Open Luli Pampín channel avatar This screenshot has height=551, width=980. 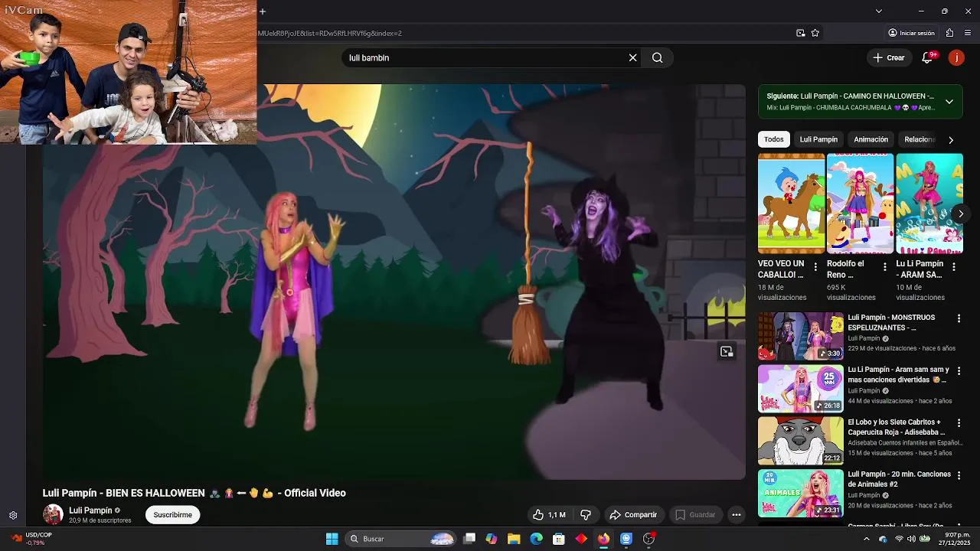(53, 514)
